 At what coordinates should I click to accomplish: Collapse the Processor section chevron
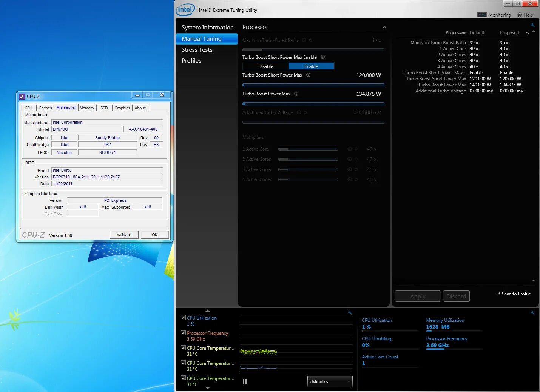point(384,27)
